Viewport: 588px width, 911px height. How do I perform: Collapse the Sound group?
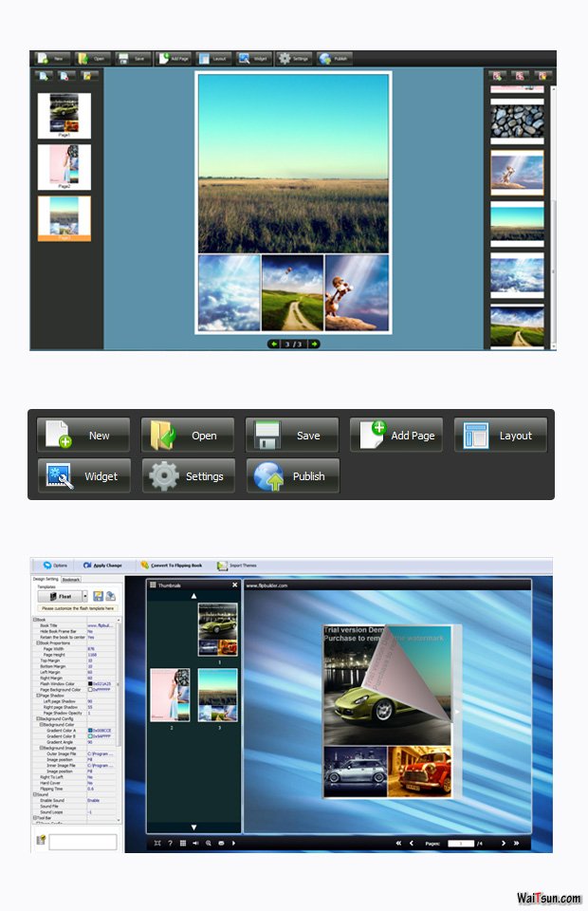pyautogui.click(x=34, y=794)
